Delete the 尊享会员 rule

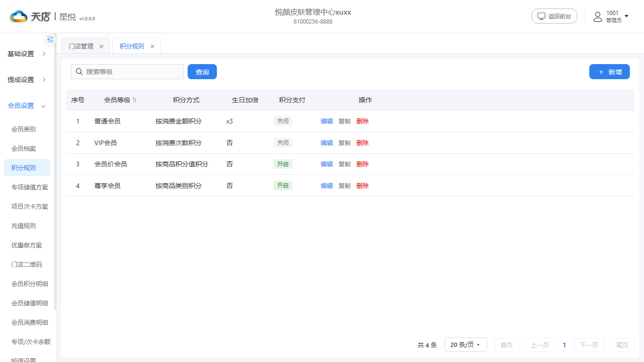[363, 186]
